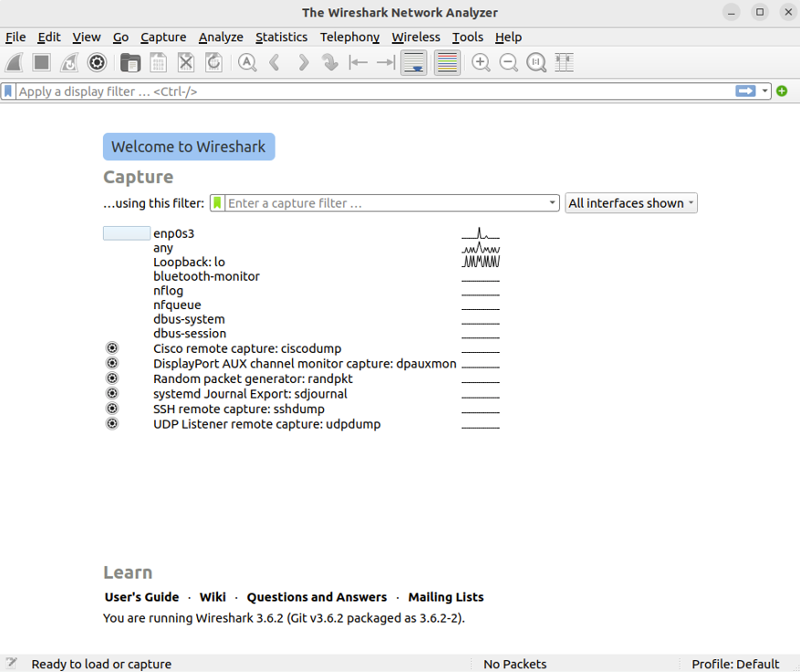
Task: Toggle packet colorization rules button
Action: click(x=448, y=63)
